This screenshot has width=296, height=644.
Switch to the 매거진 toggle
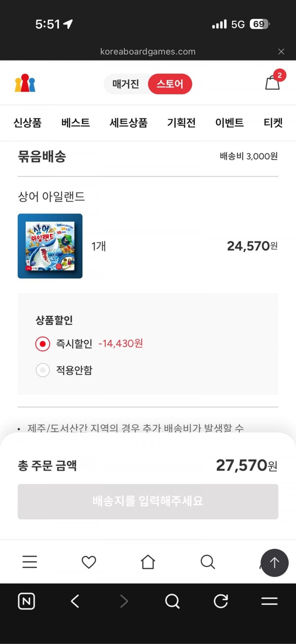coord(126,84)
